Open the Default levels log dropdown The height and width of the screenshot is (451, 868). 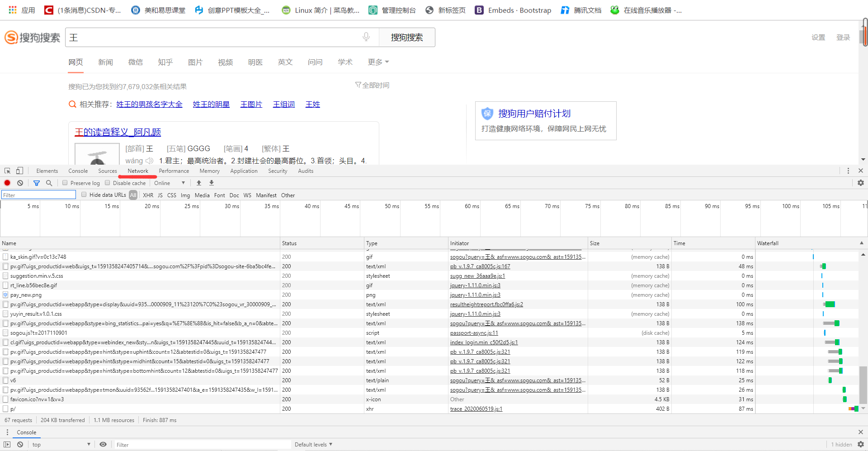click(313, 445)
